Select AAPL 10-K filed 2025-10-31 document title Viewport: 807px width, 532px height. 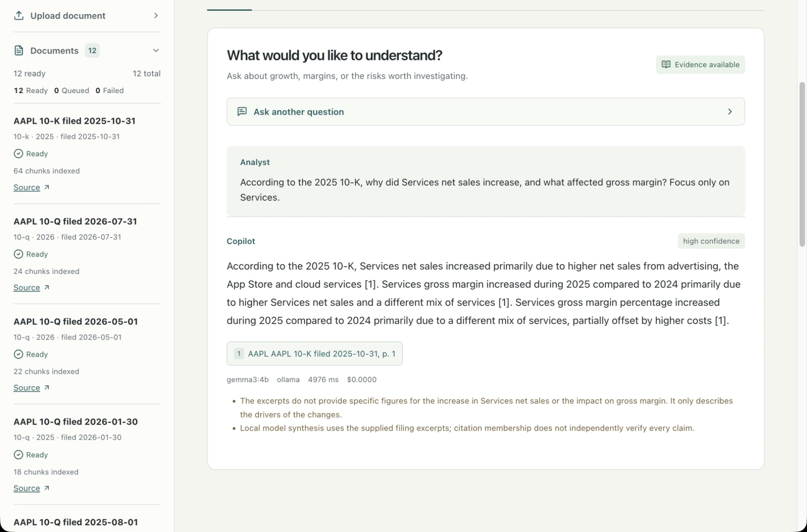(74, 121)
